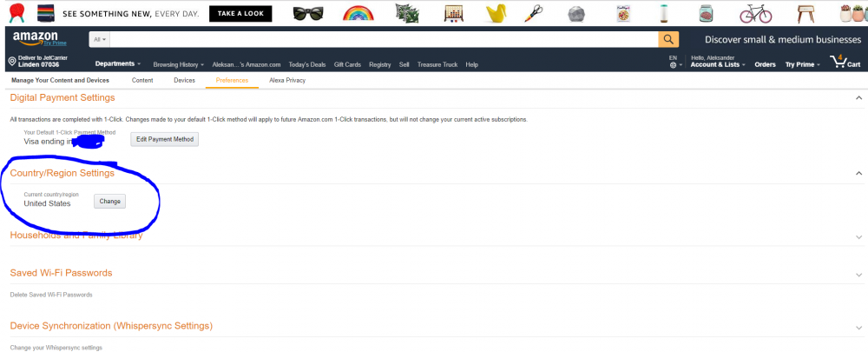Click into the Amazon search field

[x=382, y=40]
